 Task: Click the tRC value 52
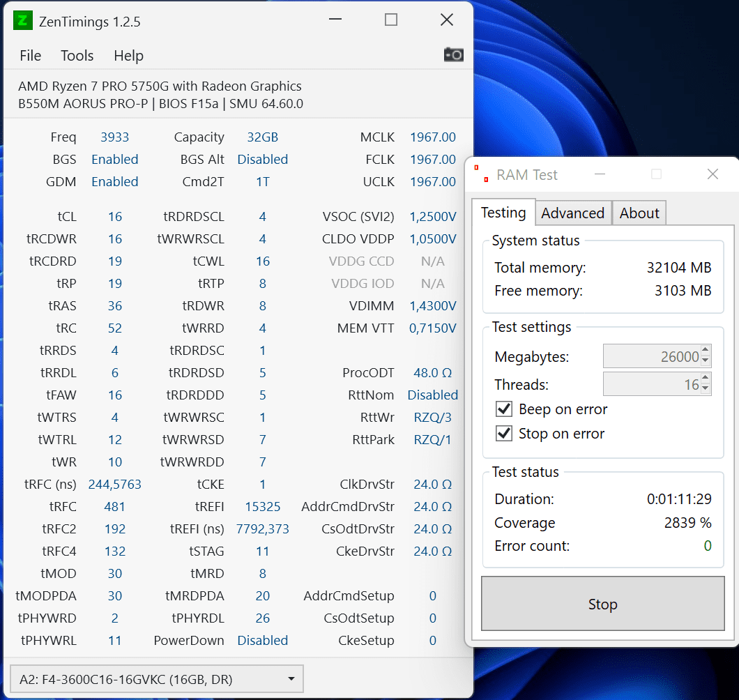[114, 328]
